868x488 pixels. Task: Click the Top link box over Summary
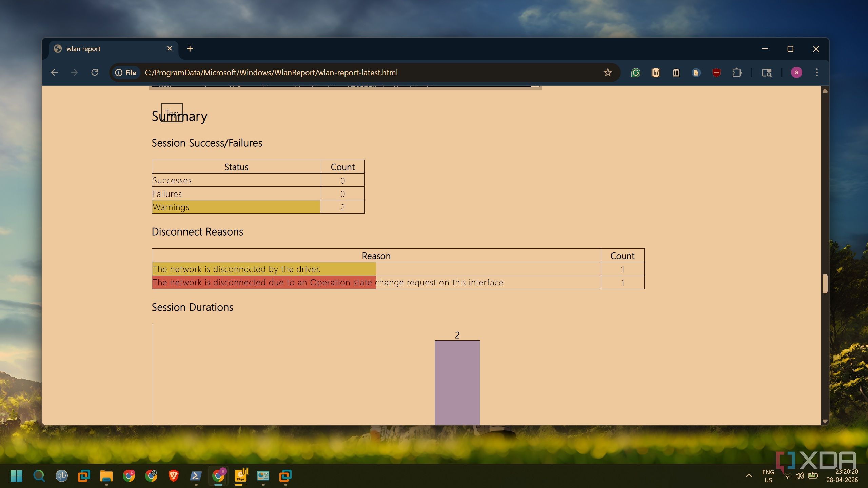[x=172, y=113]
